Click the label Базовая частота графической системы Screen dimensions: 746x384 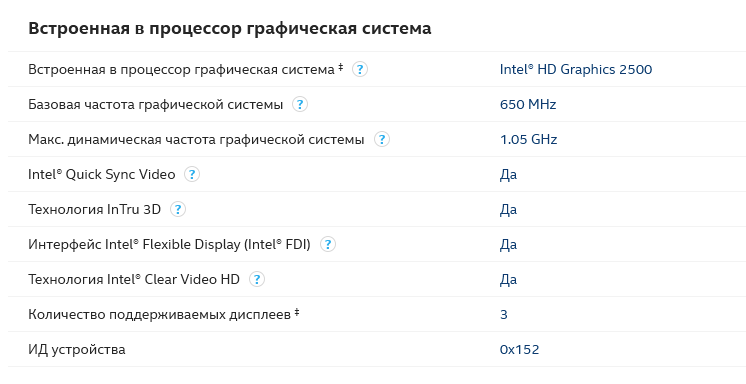click(156, 104)
